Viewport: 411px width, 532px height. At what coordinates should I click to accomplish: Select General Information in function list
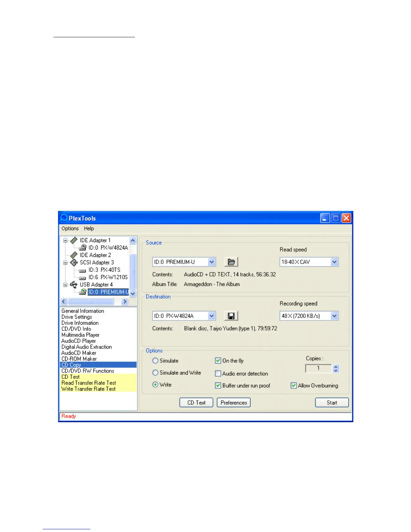pyautogui.click(x=83, y=311)
